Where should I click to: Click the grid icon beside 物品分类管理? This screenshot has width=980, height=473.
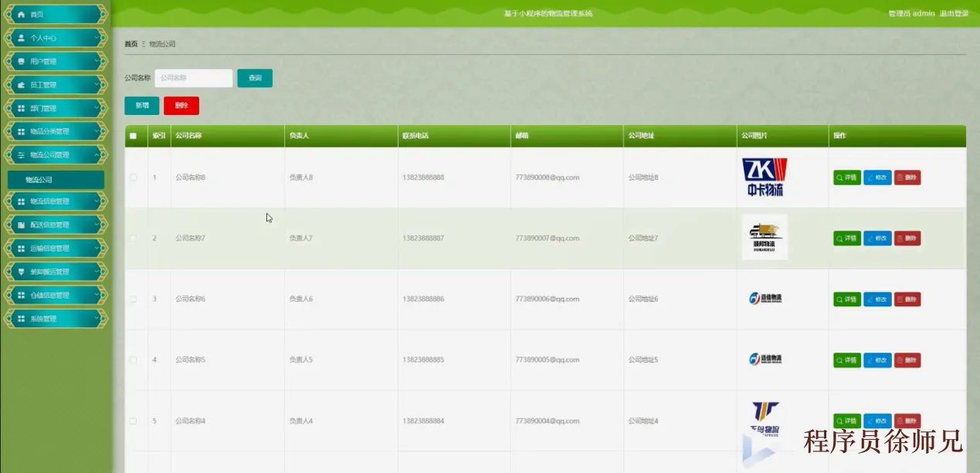click(22, 131)
